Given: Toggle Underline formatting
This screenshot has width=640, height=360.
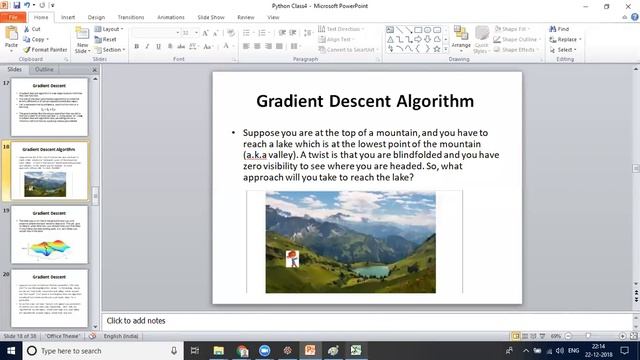Looking at the screenshot, I should (158, 47).
